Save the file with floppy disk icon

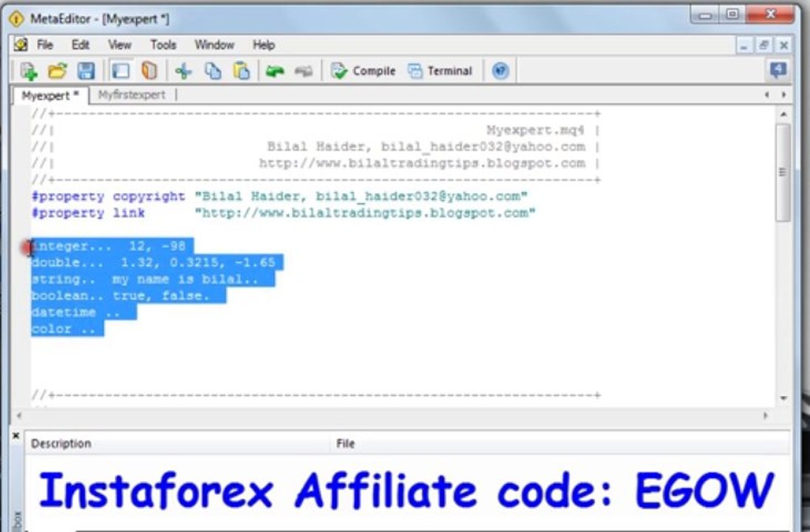[86, 71]
